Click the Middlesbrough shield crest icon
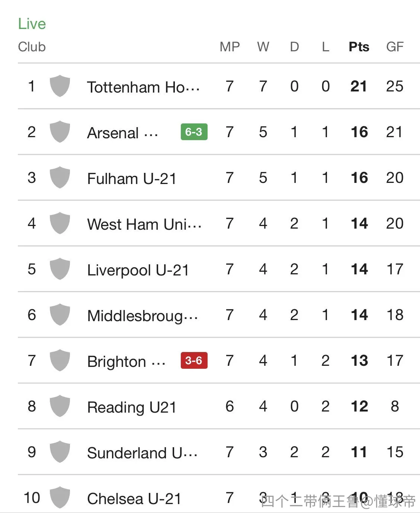The width and height of the screenshot is (420, 513). pos(60,314)
